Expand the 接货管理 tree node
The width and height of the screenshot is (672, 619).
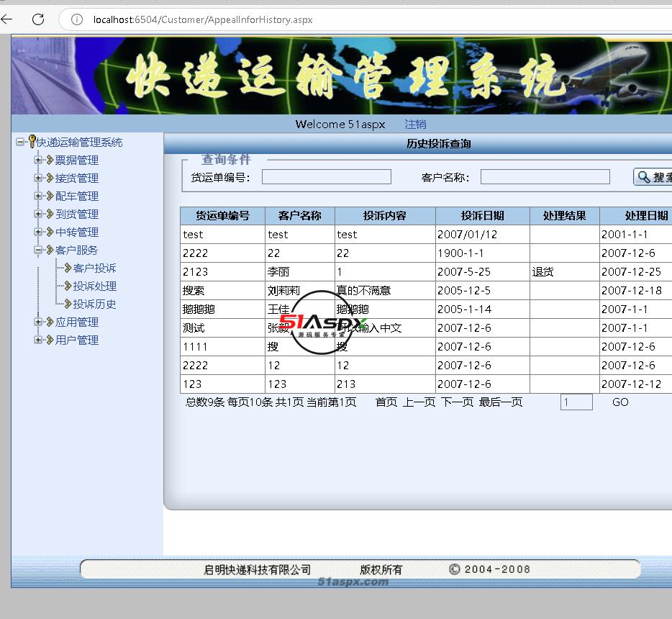(x=38, y=178)
